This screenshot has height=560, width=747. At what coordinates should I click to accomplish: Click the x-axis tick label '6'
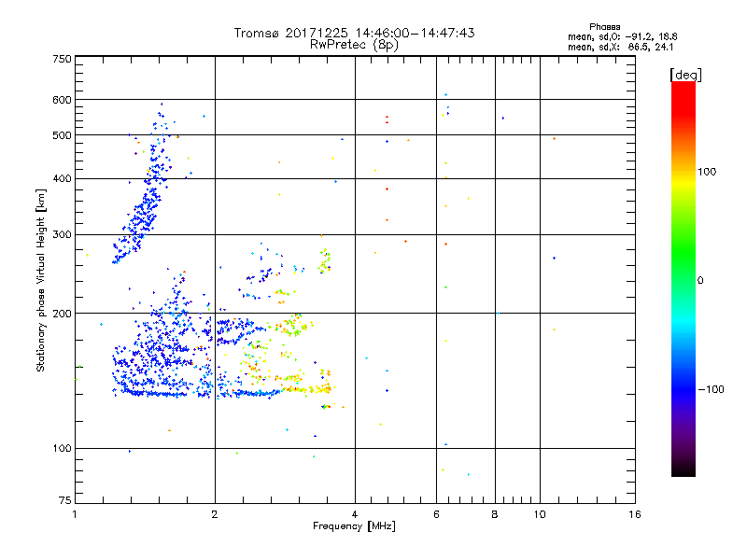pos(436,514)
